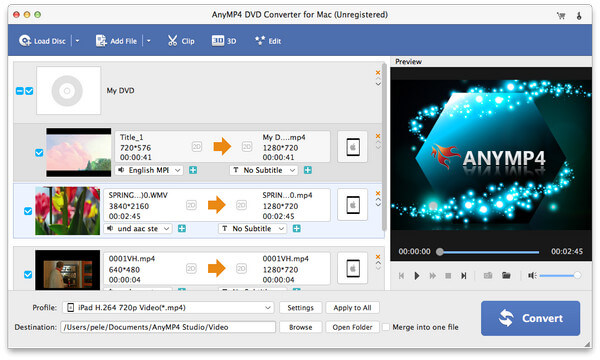Enable Merge into one file
Screen dimensions: 600x360
tap(386, 327)
